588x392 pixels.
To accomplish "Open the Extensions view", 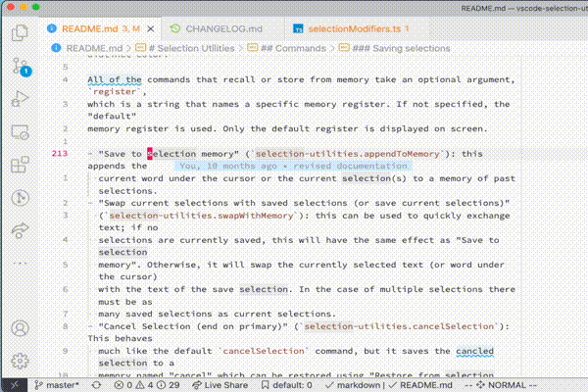I will 20,165.
